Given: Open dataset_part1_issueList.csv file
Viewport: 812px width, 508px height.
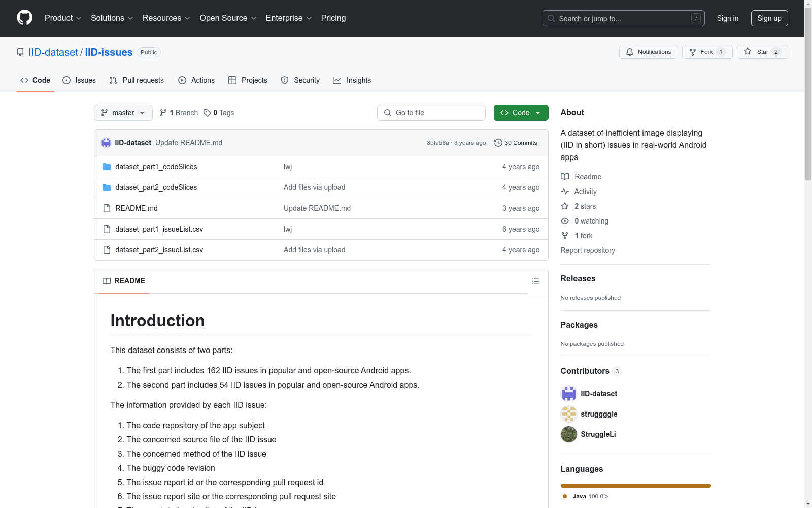Looking at the screenshot, I should (159, 229).
